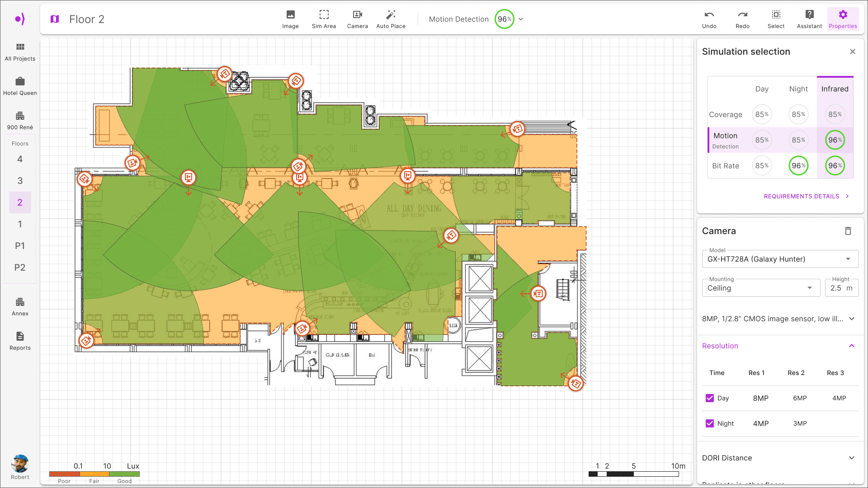Click the Good segment of the Lux legend
The height and width of the screenshot is (488, 868).
(x=125, y=474)
